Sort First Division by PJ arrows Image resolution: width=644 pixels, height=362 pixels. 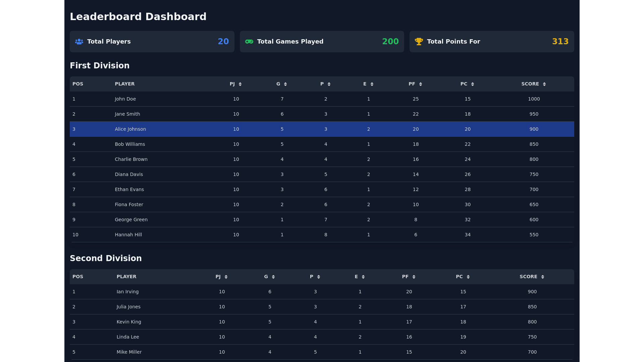[x=240, y=84]
